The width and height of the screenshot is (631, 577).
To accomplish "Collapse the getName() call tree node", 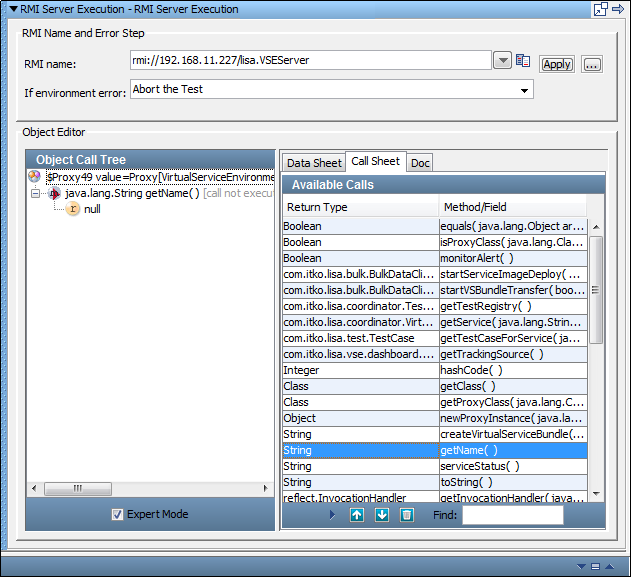I will tap(35, 194).
